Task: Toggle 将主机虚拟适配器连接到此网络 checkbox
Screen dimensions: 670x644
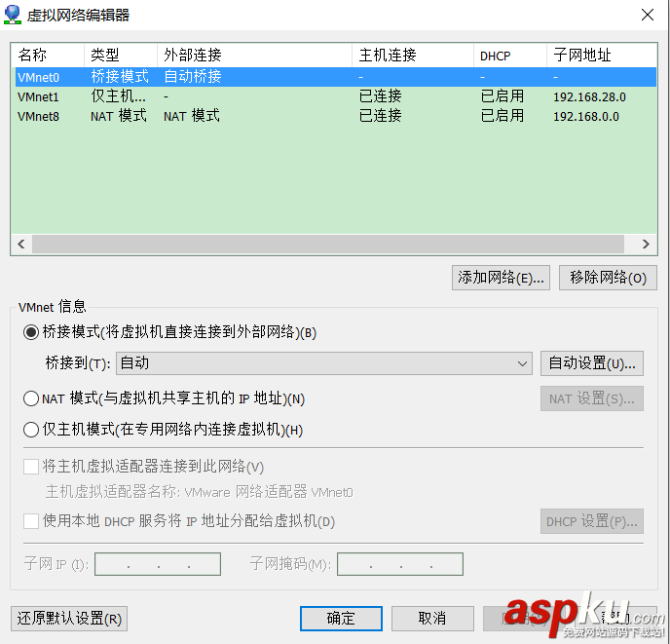Action: tap(31, 466)
